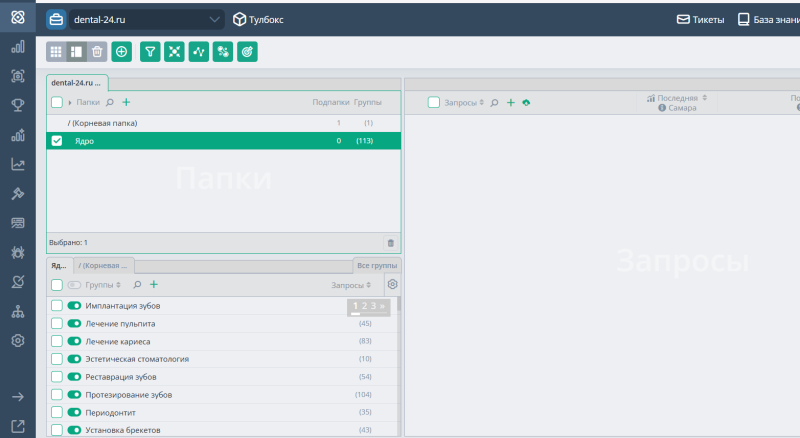Viewport: 800px width, 438px height.
Task: Add a new group with plus icon
Action: coord(154,284)
